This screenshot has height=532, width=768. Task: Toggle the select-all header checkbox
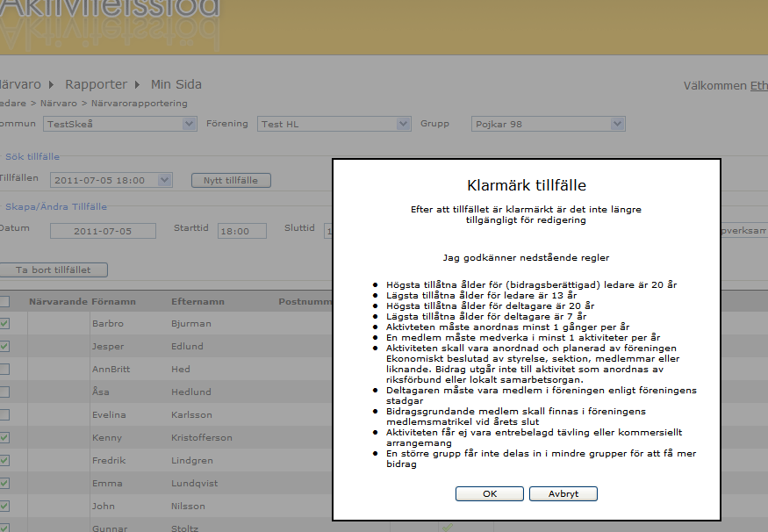click(x=4, y=301)
